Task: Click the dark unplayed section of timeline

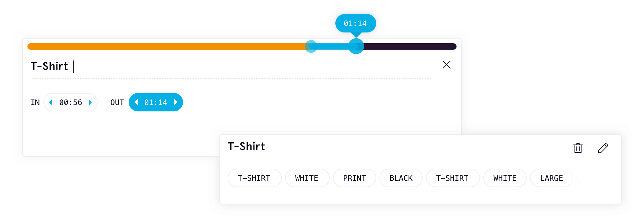Action: coord(410,46)
